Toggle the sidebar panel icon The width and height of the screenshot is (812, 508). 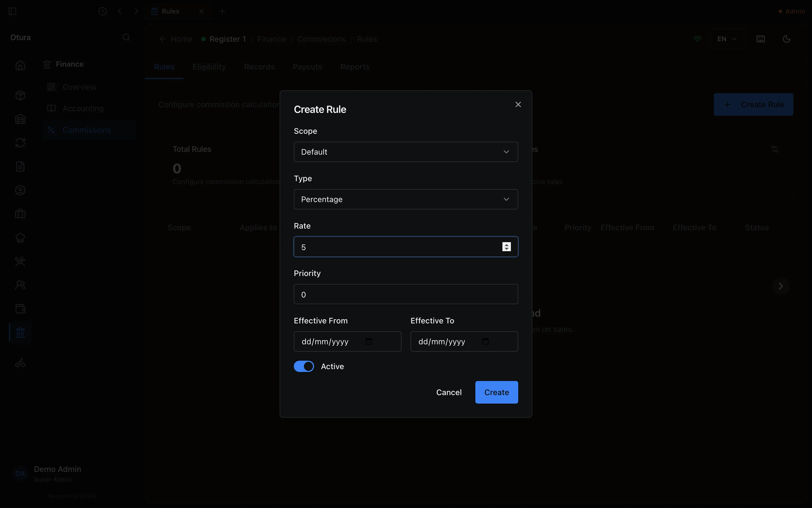point(12,11)
